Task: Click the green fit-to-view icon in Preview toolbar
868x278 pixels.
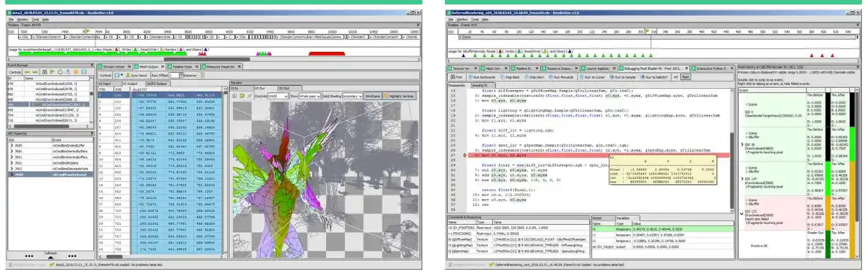Action: (x=242, y=96)
